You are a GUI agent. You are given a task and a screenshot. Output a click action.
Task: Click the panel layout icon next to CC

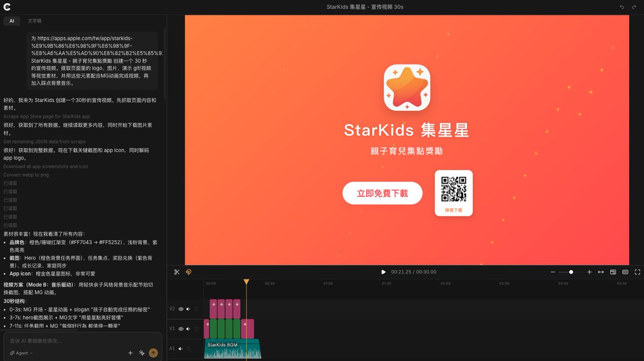tap(613, 272)
